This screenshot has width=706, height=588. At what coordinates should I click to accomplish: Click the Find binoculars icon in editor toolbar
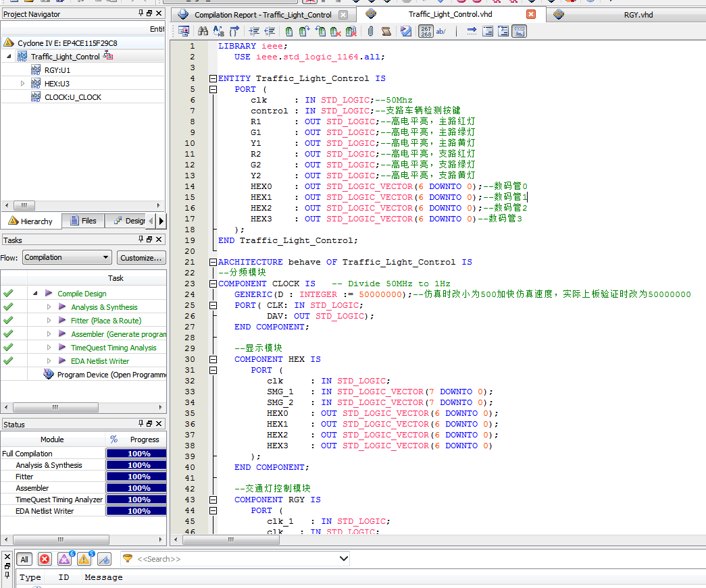[203, 31]
